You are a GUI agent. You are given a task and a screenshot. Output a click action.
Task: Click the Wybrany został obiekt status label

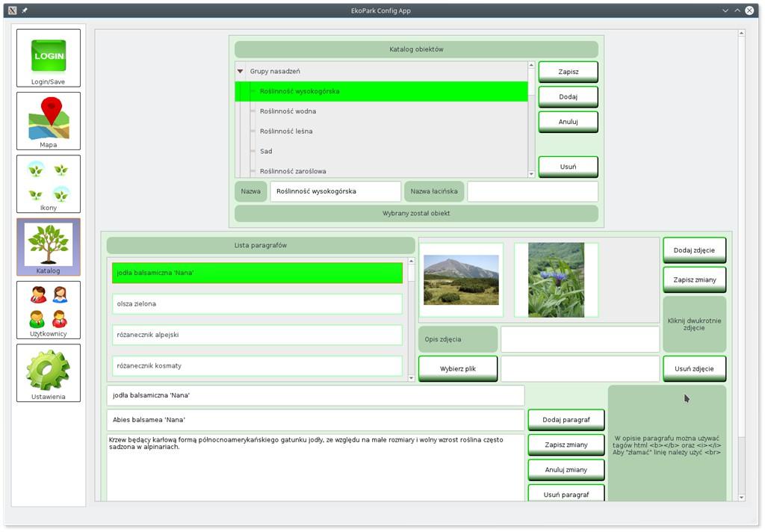[x=416, y=213]
